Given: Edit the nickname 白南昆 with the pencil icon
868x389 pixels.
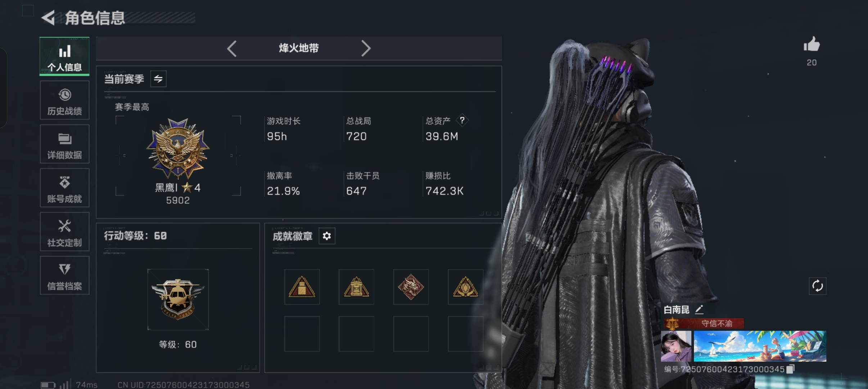Looking at the screenshot, I should coord(699,309).
